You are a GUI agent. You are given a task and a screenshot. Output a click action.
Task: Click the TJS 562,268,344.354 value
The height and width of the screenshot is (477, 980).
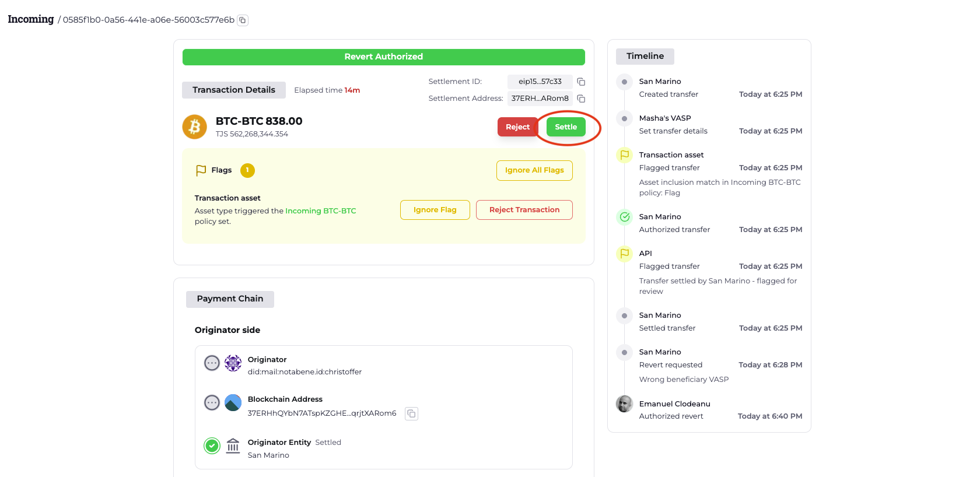[252, 134]
